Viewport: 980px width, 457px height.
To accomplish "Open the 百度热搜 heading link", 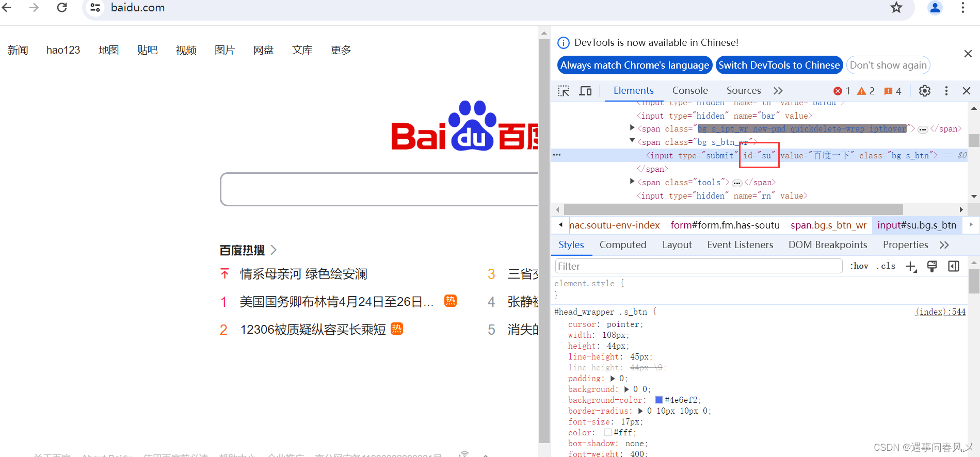I will [x=248, y=250].
